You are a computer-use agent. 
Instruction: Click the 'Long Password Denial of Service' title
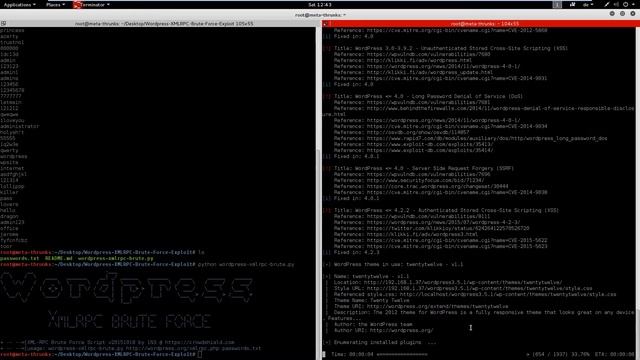click(428, 96)
